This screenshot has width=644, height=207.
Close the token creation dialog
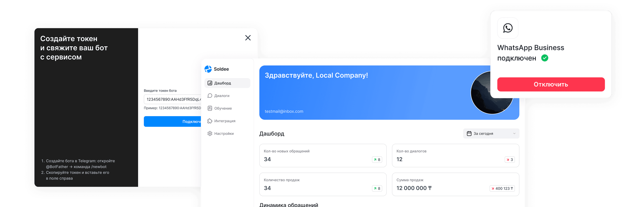(248, 38)
